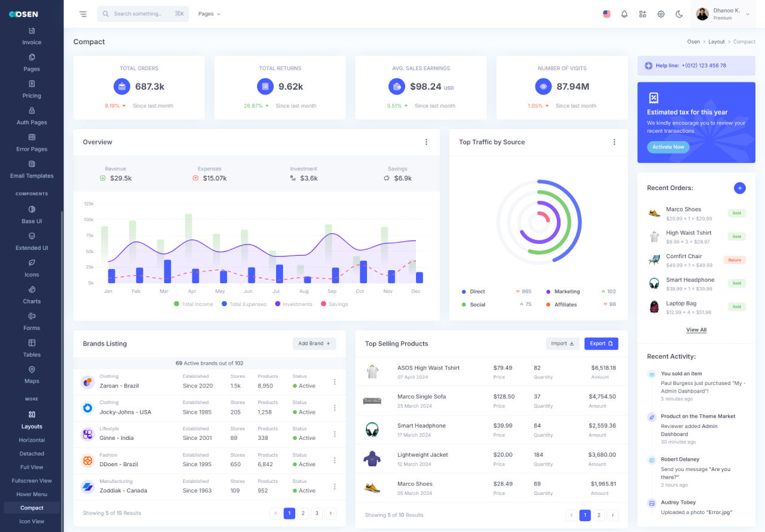Open Email Templates in the sidebar
765x532 pixels.
(x=32, y=170)
